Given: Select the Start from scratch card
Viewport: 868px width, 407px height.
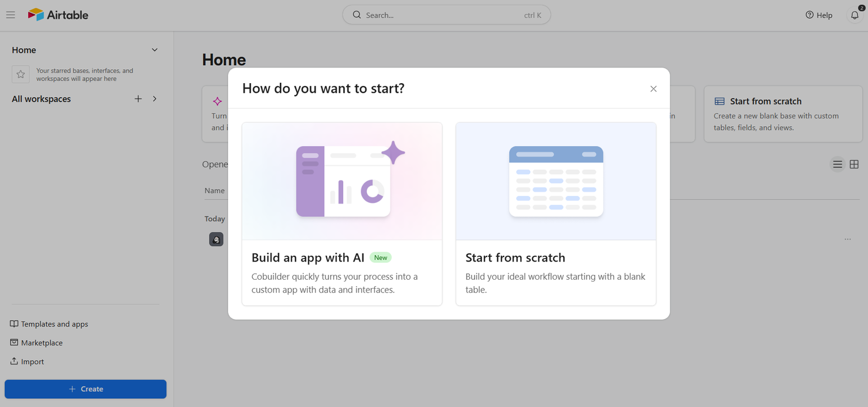Looking at the screenshot, I should [x=555, y=213].
